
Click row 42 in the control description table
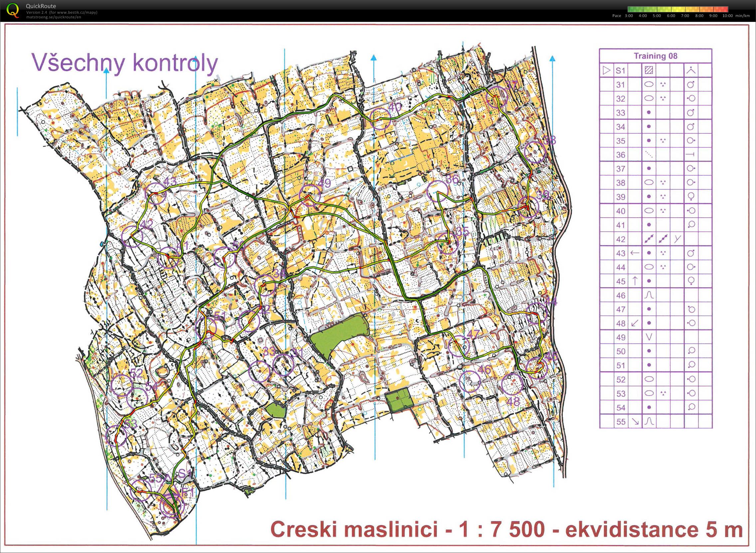coord(655,239)
